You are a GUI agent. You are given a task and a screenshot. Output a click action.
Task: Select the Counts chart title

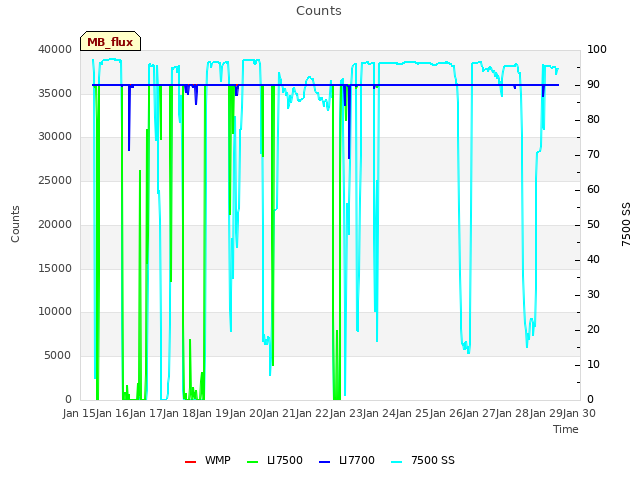coord(319,11)
